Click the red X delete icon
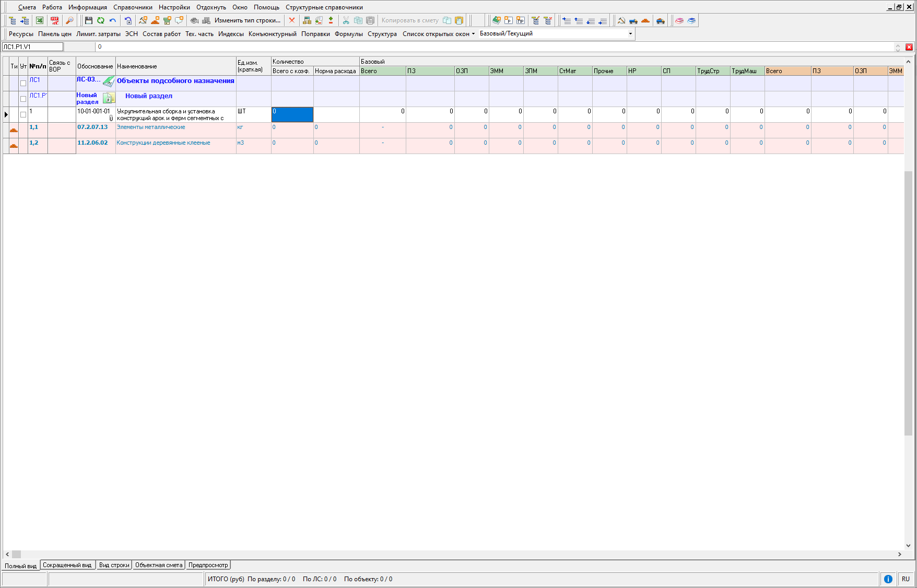Image resolution: width=917 pixels, height=588 pixels. pyautogui.click(x=292, y=20)
